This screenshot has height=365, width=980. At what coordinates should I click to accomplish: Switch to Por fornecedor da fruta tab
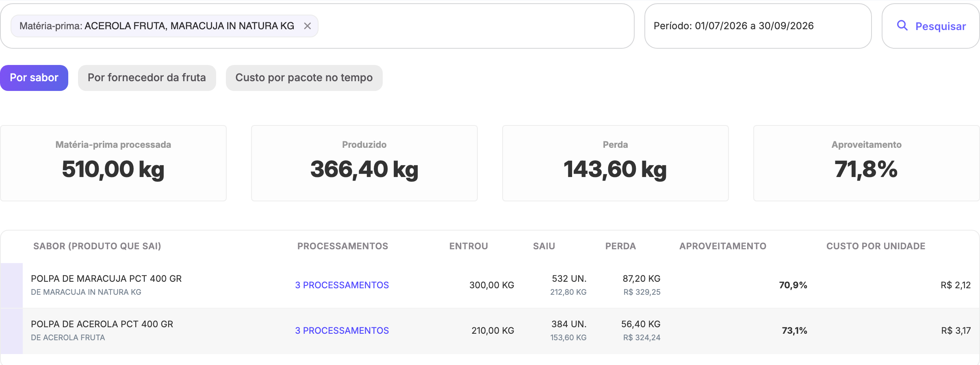point(147,78)
